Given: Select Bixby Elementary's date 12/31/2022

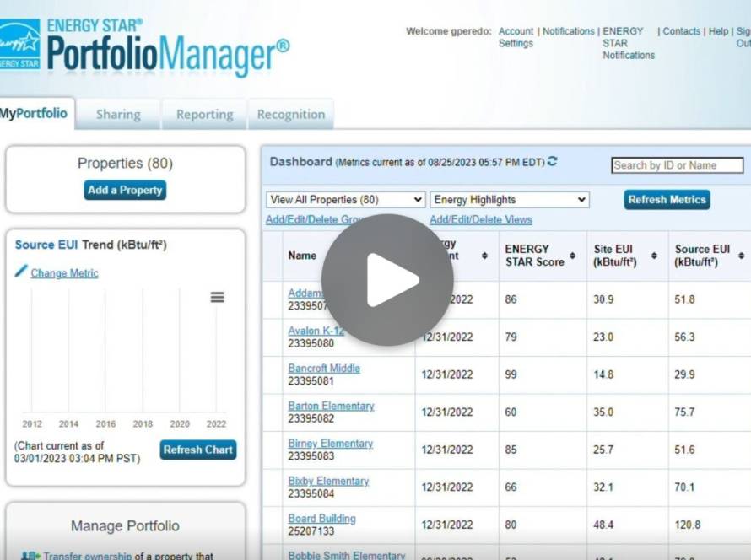Looking at the screenshot, I should tap(447, 487).
